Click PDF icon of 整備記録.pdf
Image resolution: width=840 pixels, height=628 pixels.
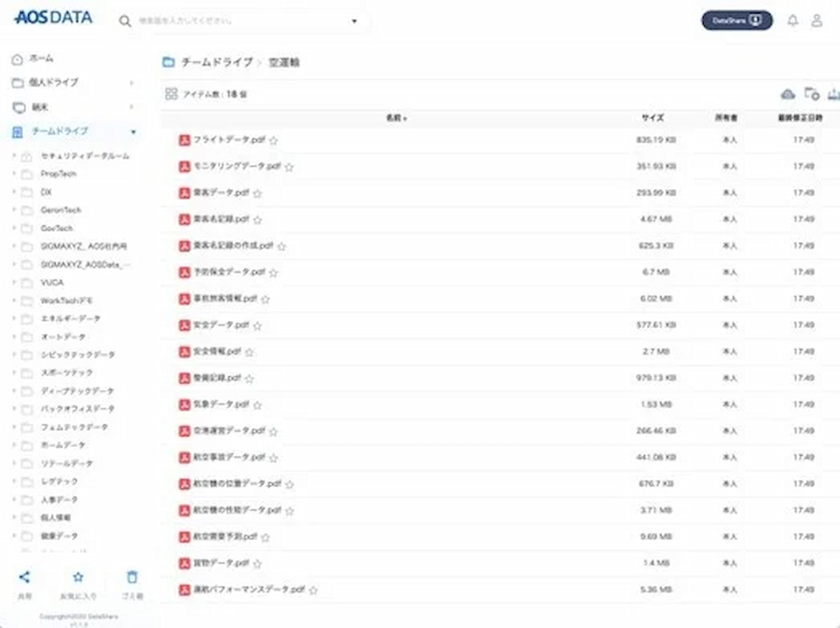pyautogui.click(x=184, y=378)
